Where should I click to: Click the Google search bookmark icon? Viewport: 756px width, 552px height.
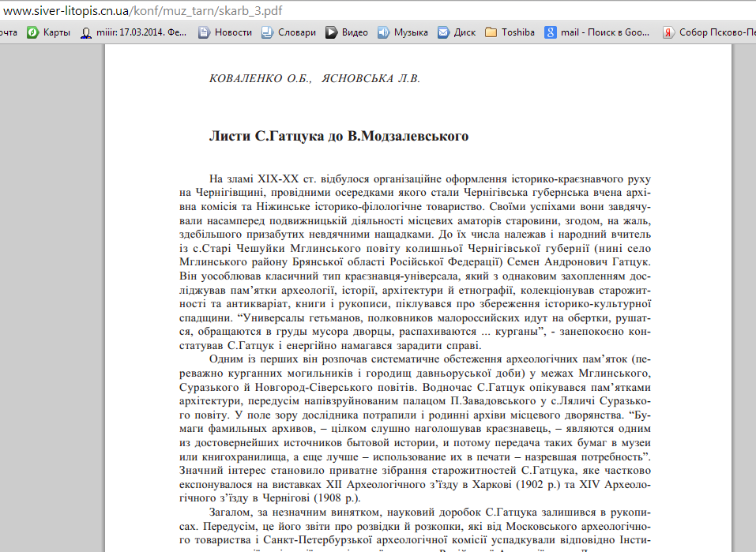coord(550,32)
